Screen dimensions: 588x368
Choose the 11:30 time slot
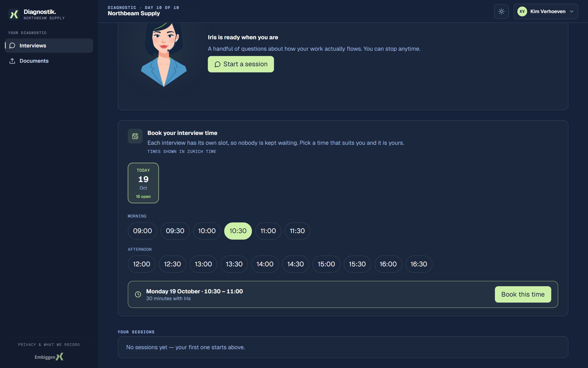[x=297, y=231]
